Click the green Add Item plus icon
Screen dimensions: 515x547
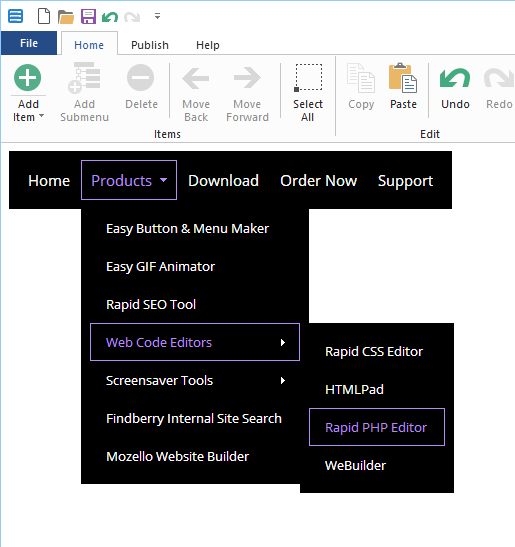28,77
